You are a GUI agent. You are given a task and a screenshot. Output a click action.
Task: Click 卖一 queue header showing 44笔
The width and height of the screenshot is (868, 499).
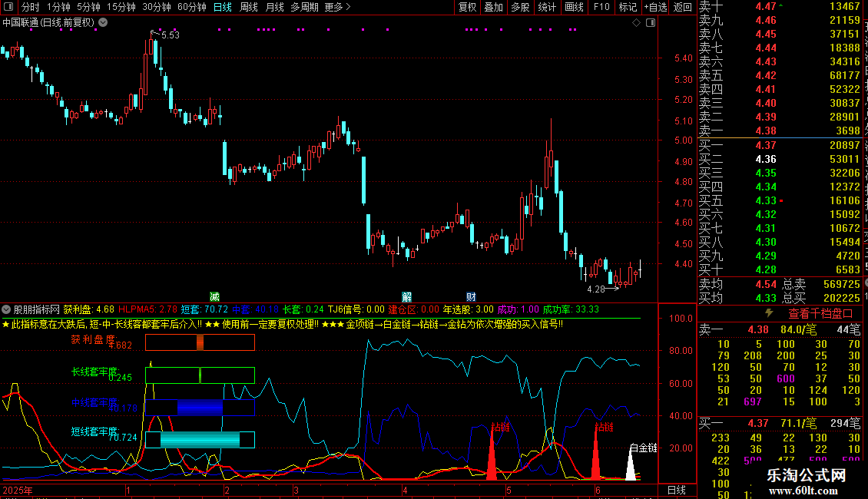pyautogui.click(x=780, y=329)
